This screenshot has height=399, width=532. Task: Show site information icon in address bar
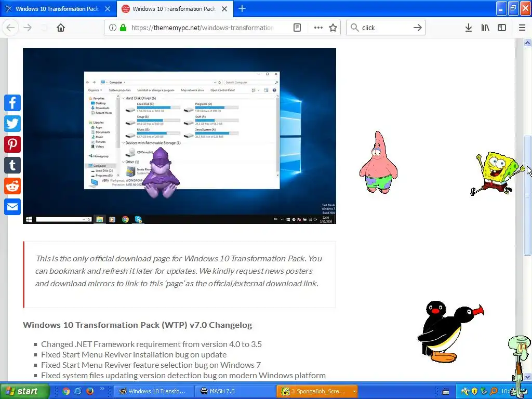pos(112,28)
